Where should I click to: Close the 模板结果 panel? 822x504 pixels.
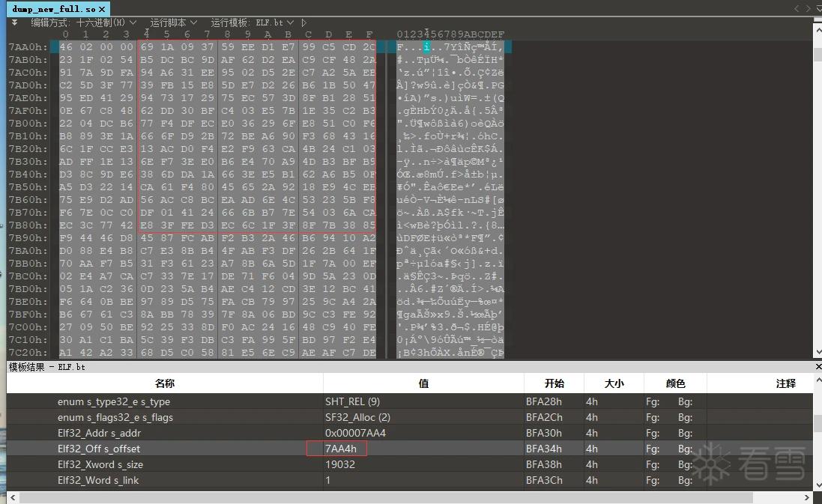pos(818,367)
